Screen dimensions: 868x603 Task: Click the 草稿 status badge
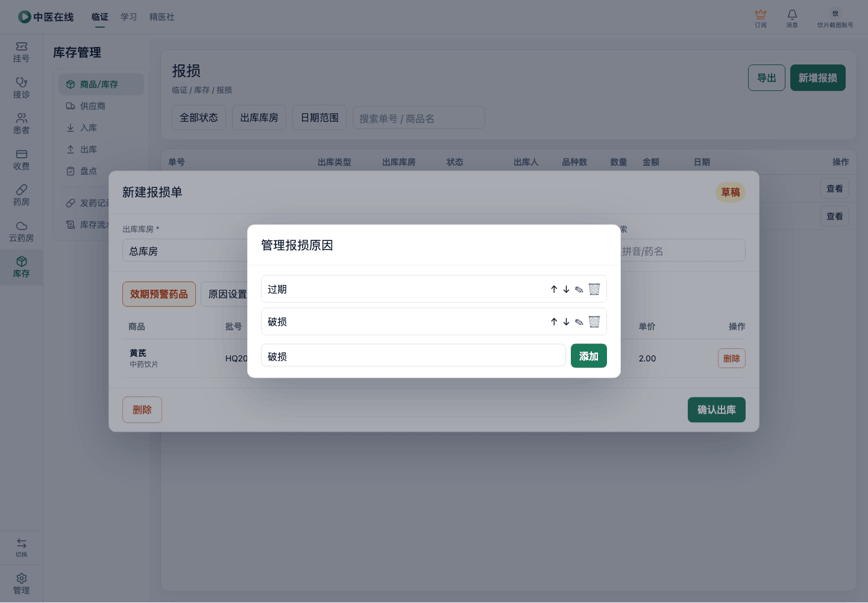[731, 192]
